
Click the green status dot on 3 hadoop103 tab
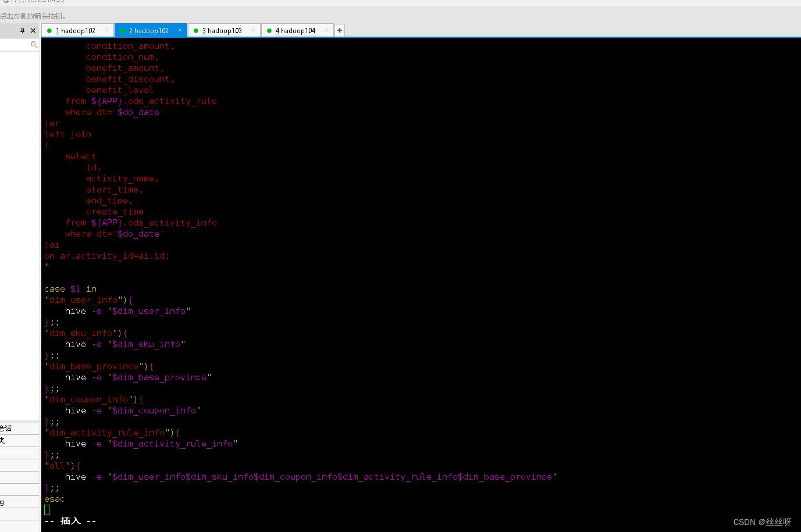pyautogui.click(x=196, y=31)
